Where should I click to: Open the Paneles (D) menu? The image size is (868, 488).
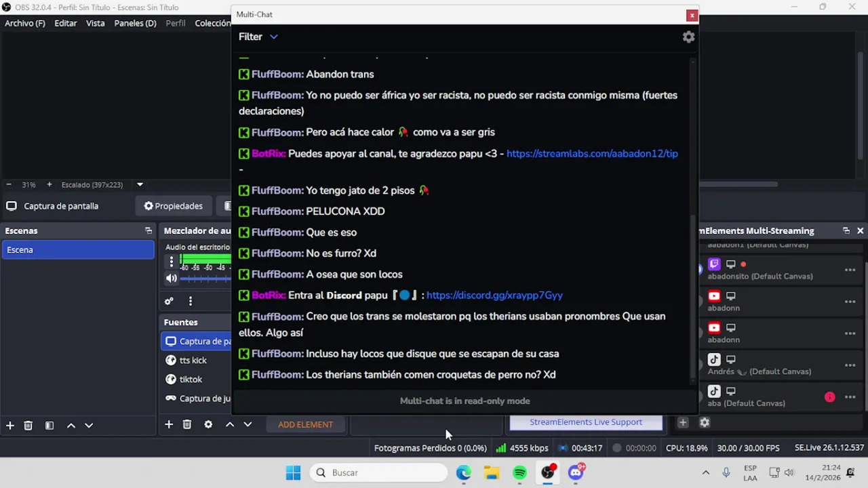coord(136,23)
